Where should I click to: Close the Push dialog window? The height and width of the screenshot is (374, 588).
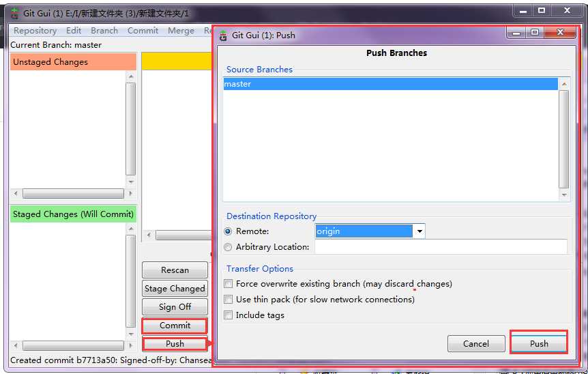pos(560,33)
